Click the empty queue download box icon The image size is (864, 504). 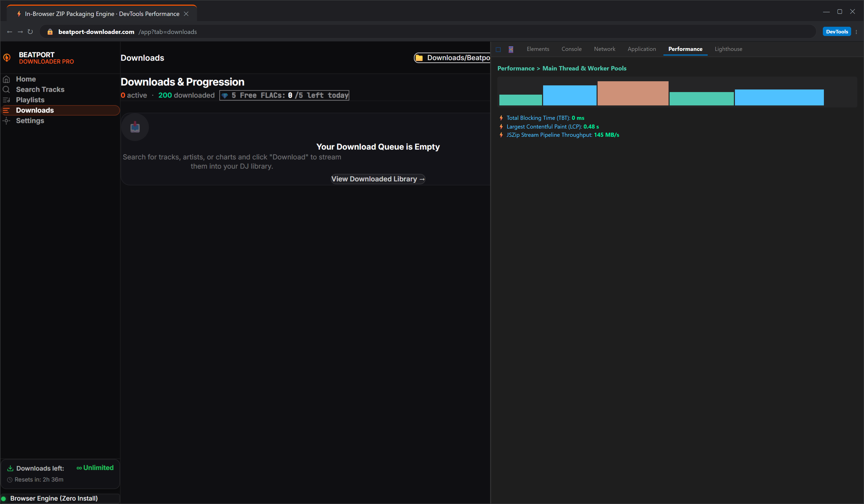(135, 127)
